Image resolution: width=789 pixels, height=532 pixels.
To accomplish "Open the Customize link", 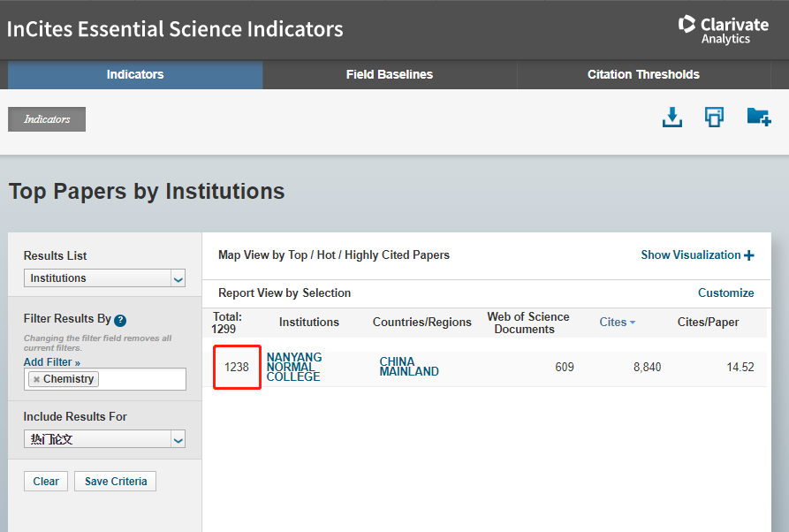I will click(725, 293).
